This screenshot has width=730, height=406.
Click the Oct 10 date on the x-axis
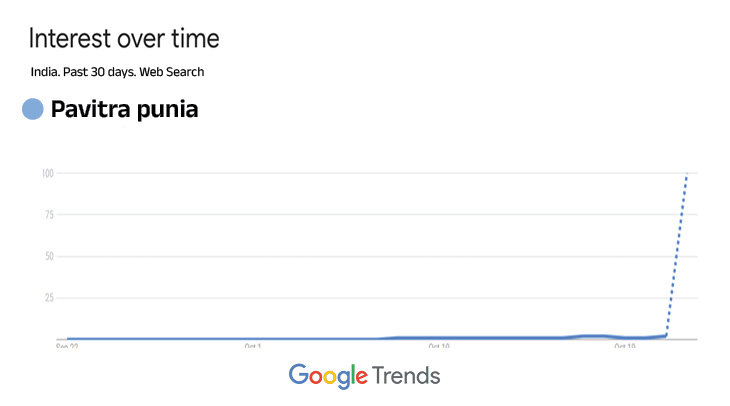pyautogui.click(x=438, y=346)
